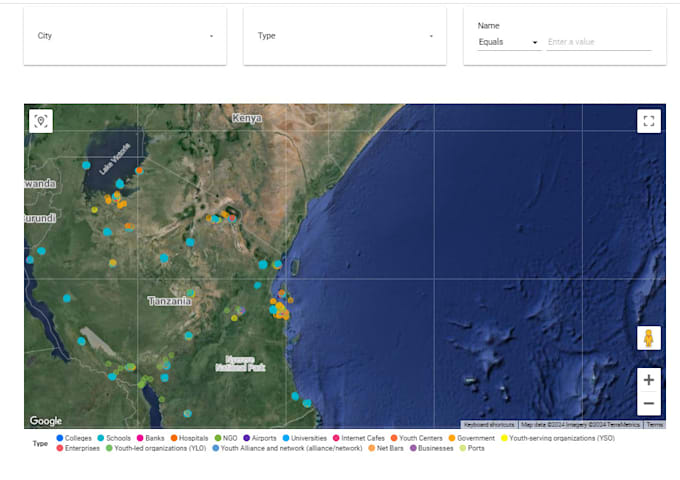680x480 pixels.
Task: Toggle the Colleges legend entry
Action: click(x=74, y=438)
